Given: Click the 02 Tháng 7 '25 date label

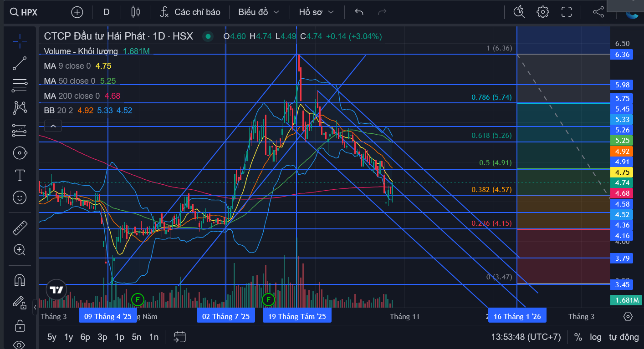Looking at the screenshot, I should 226,316.
